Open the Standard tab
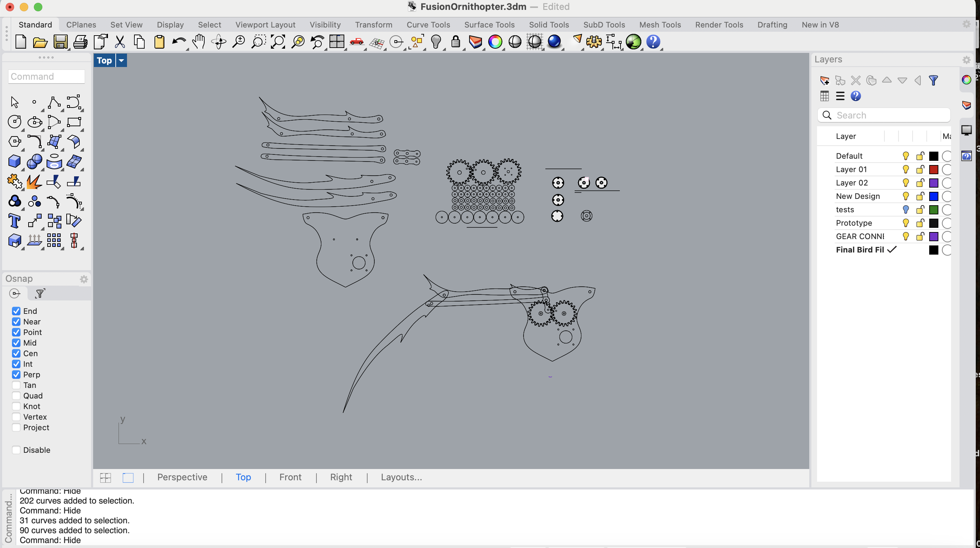980x548 pixels. [x=35, y=25]
